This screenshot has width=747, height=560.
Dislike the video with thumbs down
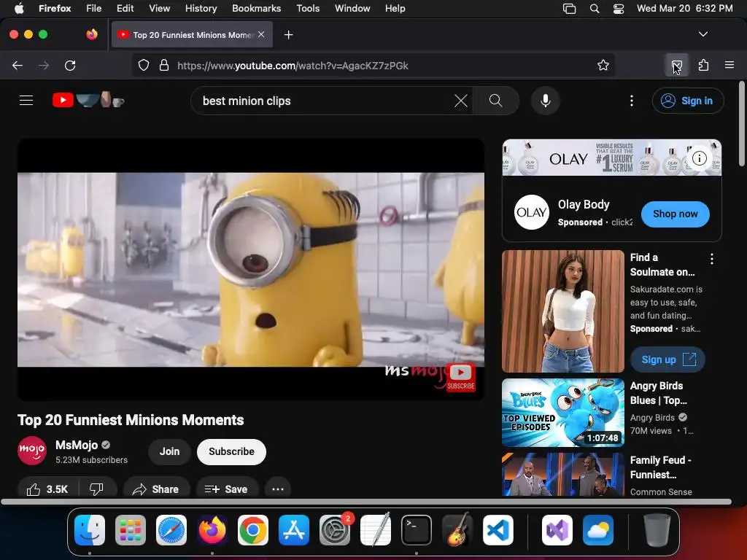[97, 489]
